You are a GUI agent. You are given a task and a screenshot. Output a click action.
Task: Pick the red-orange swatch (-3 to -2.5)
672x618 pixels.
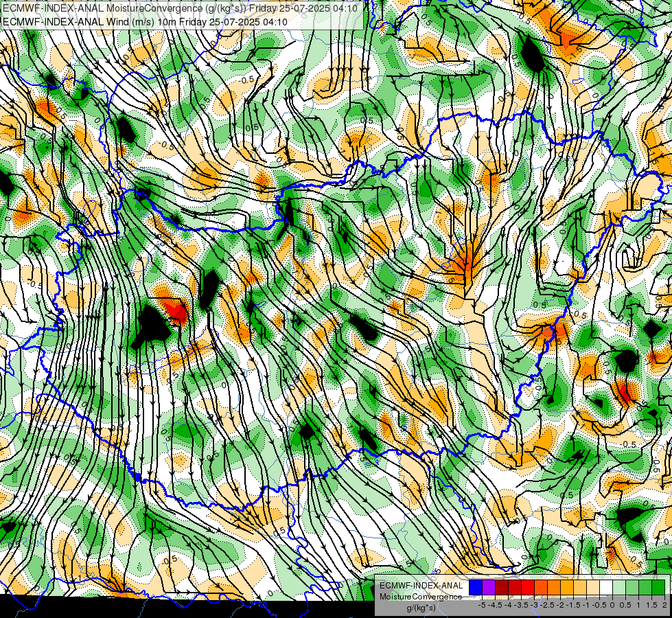(541, 588)
